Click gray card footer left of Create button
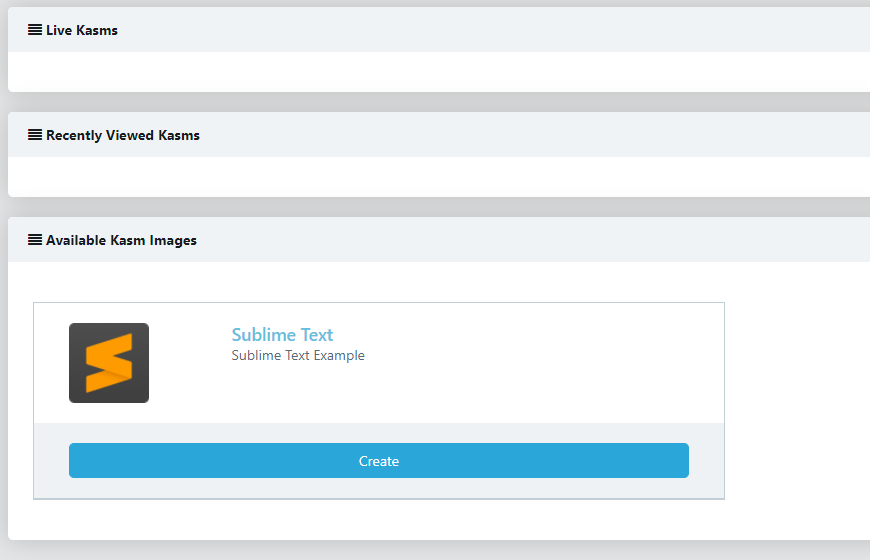 coord(51,461)
